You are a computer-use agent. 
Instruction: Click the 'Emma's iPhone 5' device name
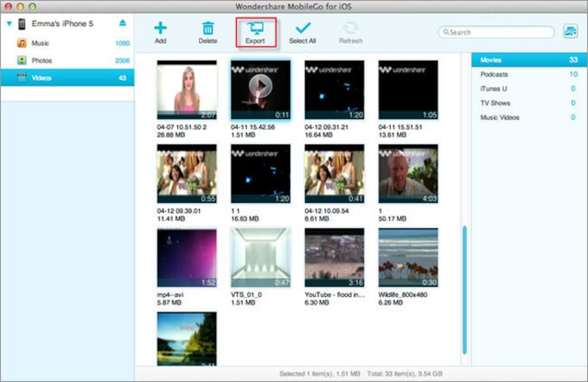pos(62,23)
